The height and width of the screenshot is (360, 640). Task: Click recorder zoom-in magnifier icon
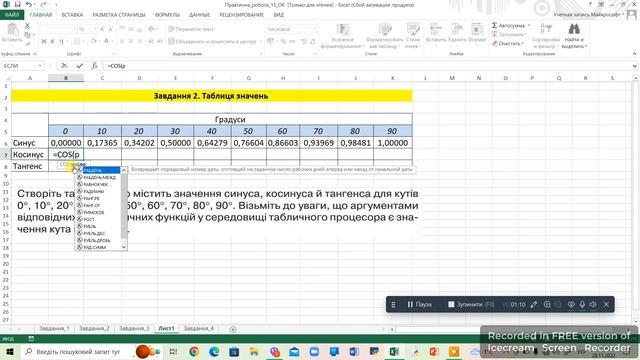[547, 304]
